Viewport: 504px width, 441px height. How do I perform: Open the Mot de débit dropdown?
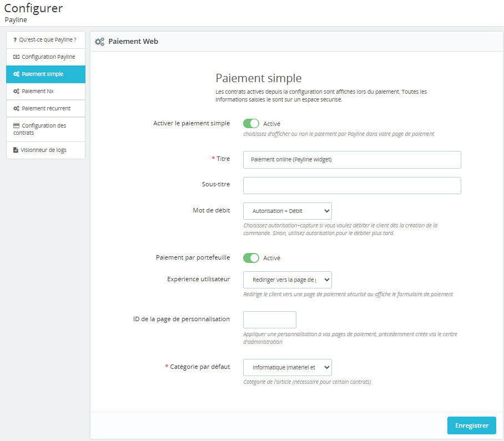(288, 211)
